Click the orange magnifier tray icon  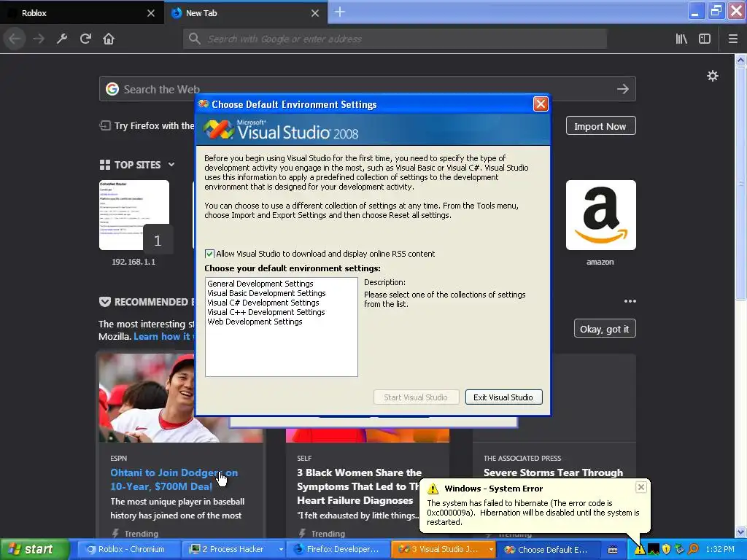pyautogui.click(x=693, y=550)
